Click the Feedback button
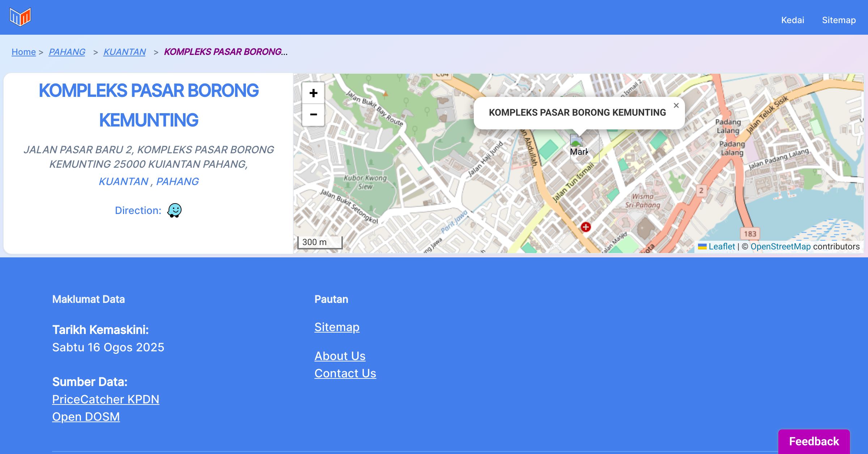Screen dimensions: 868x454 click(x=814, y=441)
